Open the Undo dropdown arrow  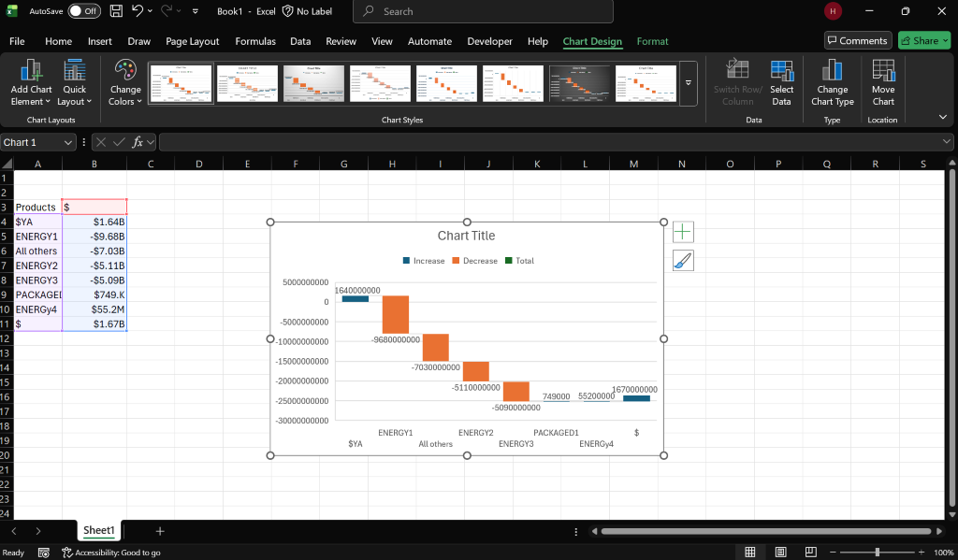point(149,10)
